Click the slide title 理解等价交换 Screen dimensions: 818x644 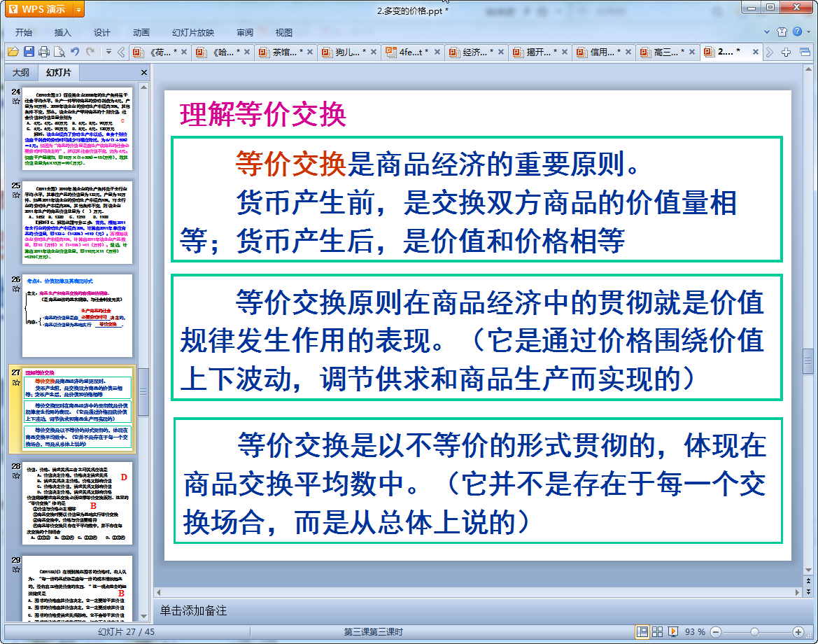263,114
